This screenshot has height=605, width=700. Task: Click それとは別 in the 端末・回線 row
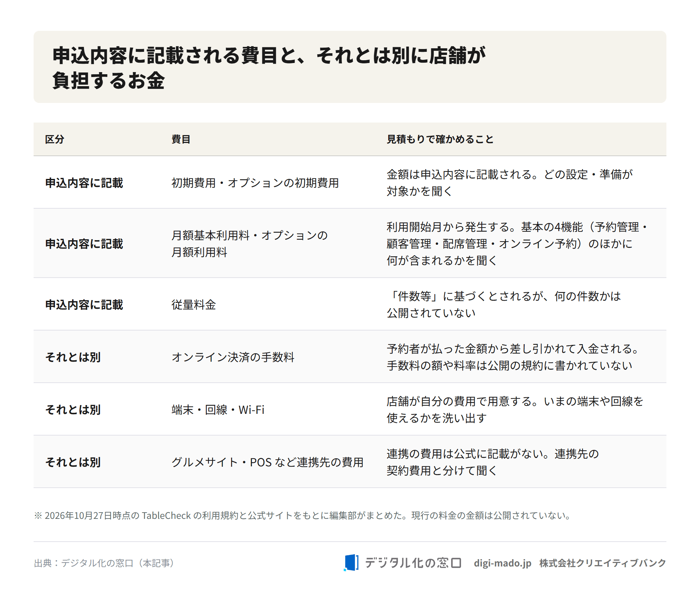73,410
